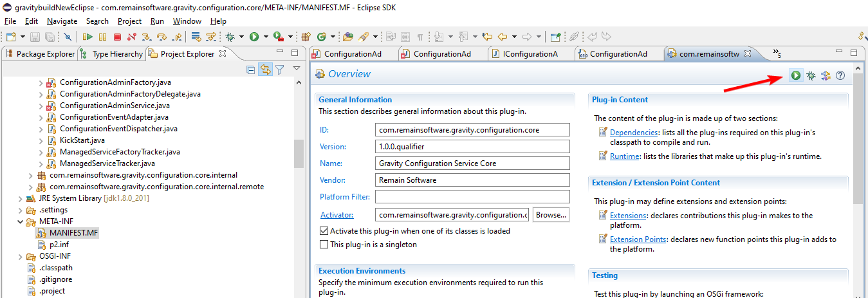Collapse the META-INF folder

pyautogui.click(x=19, y=221)
